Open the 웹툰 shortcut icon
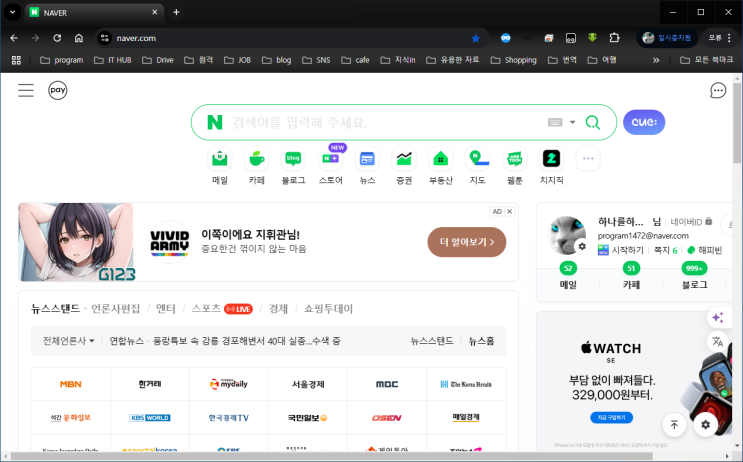743x462 pixels. click(515, 159)
